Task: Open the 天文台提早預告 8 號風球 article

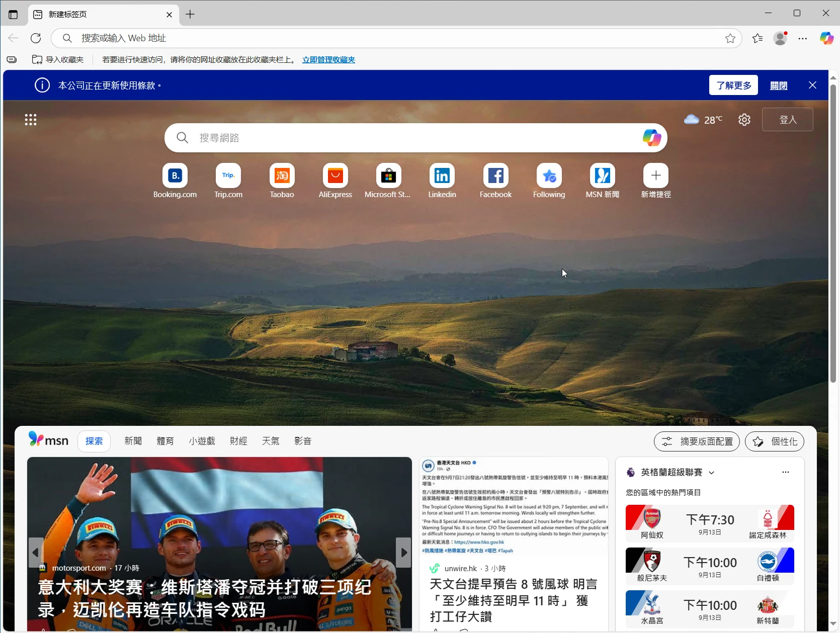Action: pyautogui.click(x=514, y=600)
